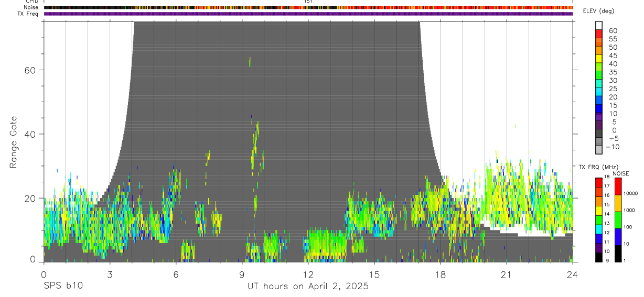Click the 12 tick label on time axis

tap(308, 274)
